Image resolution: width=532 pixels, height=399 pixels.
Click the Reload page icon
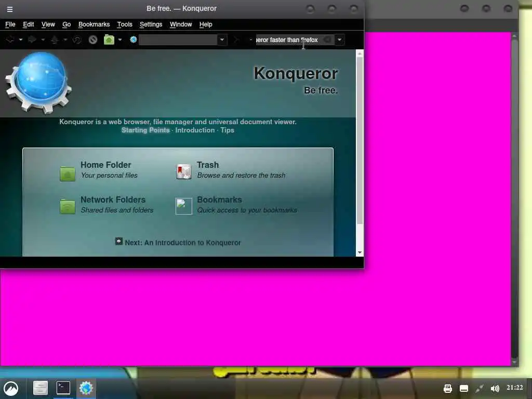[x=77, y=39]
